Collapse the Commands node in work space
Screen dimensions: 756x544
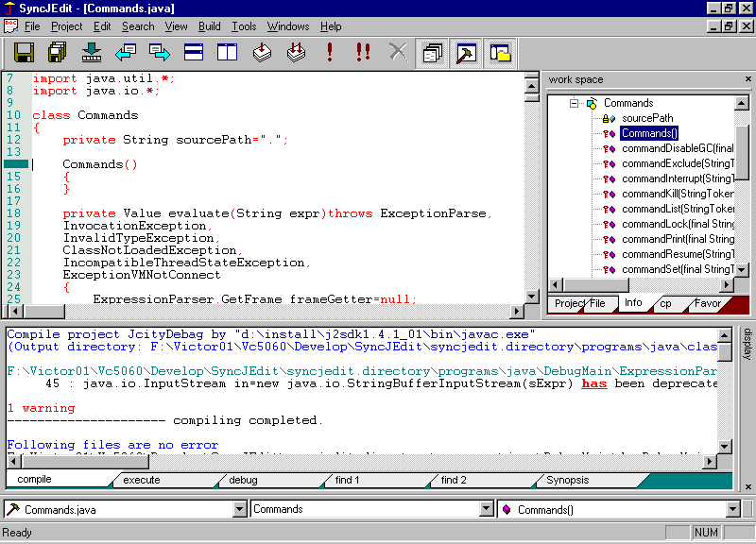pyautogui.click(x=575, y=103)
